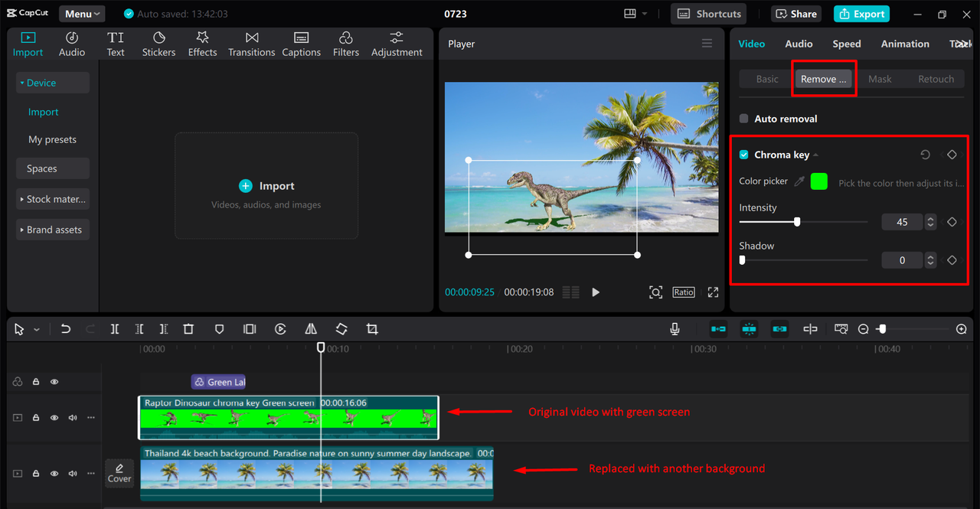
Task: Zoom in the timeline
Action: tap(962, 329)
